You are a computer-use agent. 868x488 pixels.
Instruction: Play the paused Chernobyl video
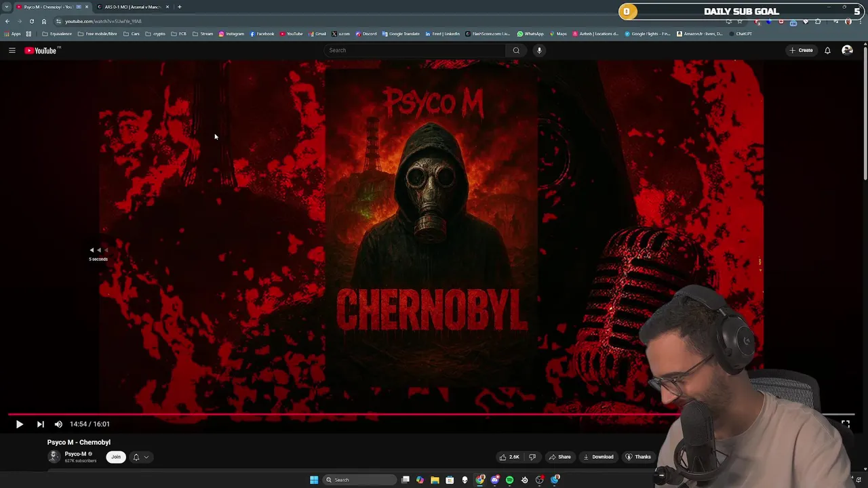[x=19, y=424]
